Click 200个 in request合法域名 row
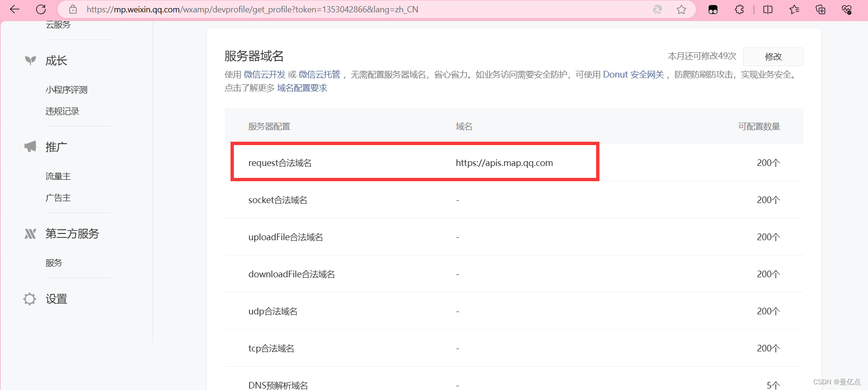Screen dimensions: 868x390 (769, 163)
